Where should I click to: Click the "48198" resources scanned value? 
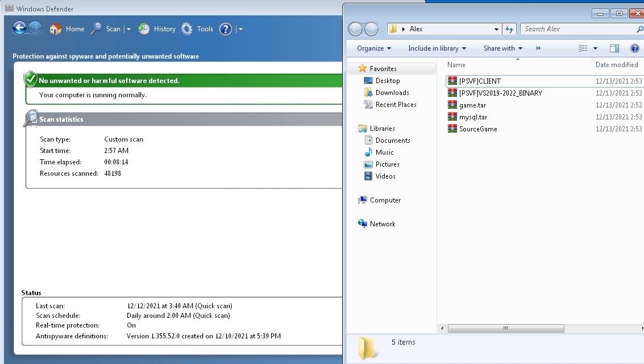coord(113,173)
